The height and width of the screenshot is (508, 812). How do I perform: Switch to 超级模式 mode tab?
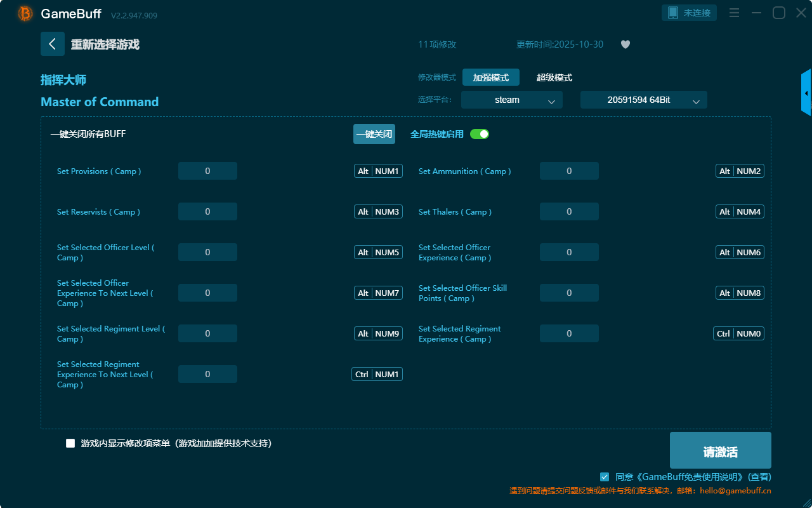point(554,77)
